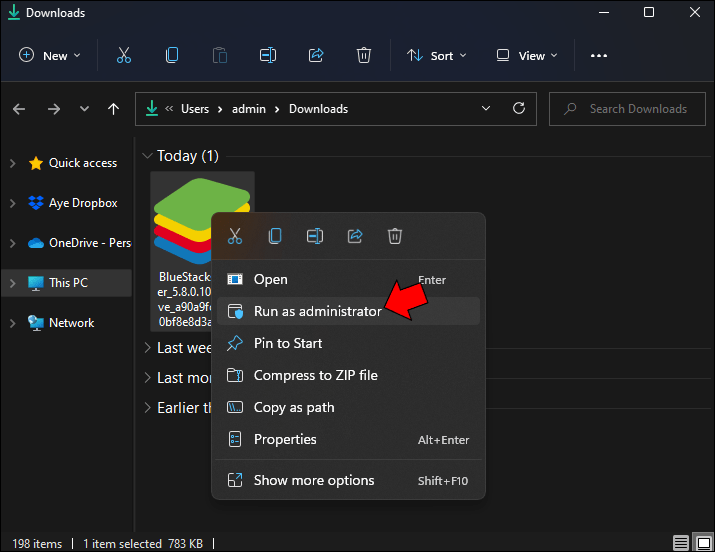715x552 pixels.
Task: Click the Share icon in the context menu
Action: click(x=355, y=236)
